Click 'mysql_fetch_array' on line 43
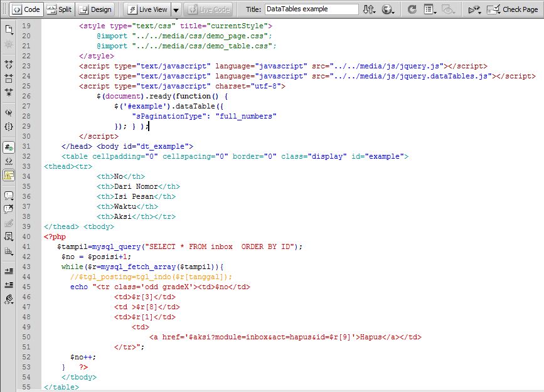This screenshot has height=392, width=544. point(138,267)
